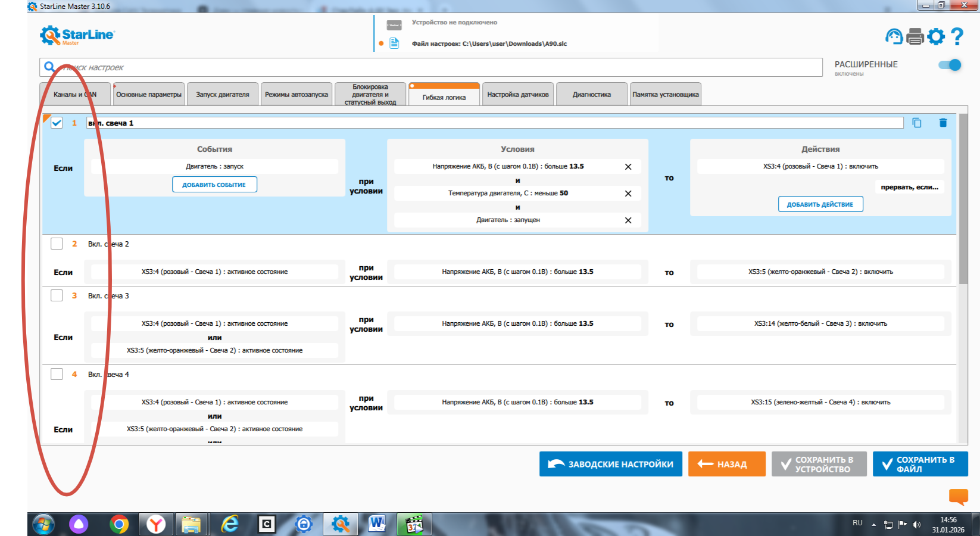980x536 pixels.
Task: Open the Запуск двигателя tab
Action: click(x=223, y=95)
